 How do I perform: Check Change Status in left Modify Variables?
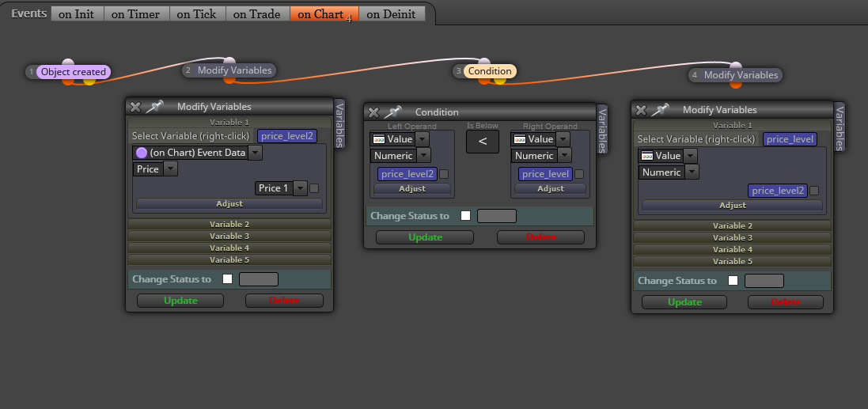(x=227, y=279)
